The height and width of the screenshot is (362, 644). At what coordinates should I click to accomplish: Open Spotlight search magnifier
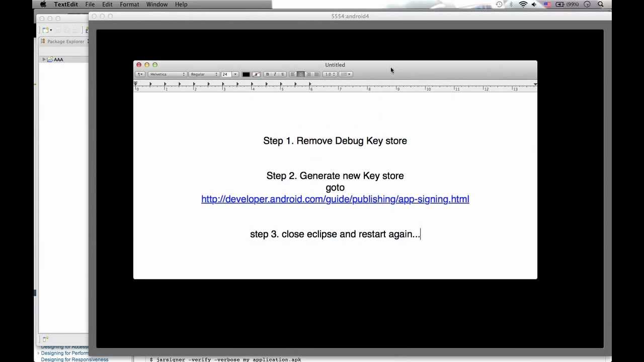point(601,5)
